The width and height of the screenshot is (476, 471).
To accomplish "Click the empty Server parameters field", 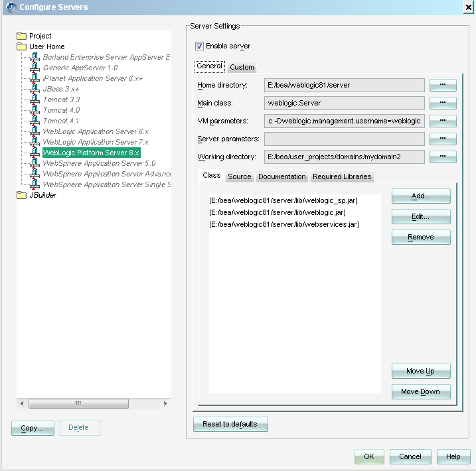I will point(345,139).
